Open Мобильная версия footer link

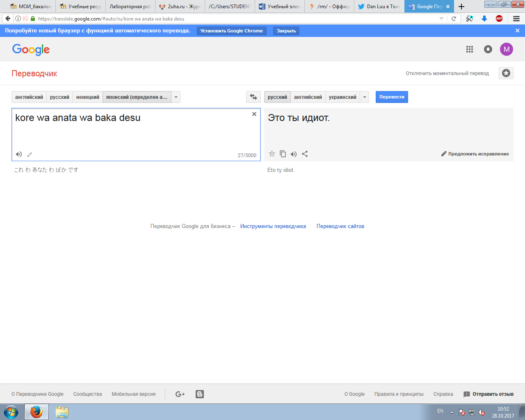coord(134,394)
